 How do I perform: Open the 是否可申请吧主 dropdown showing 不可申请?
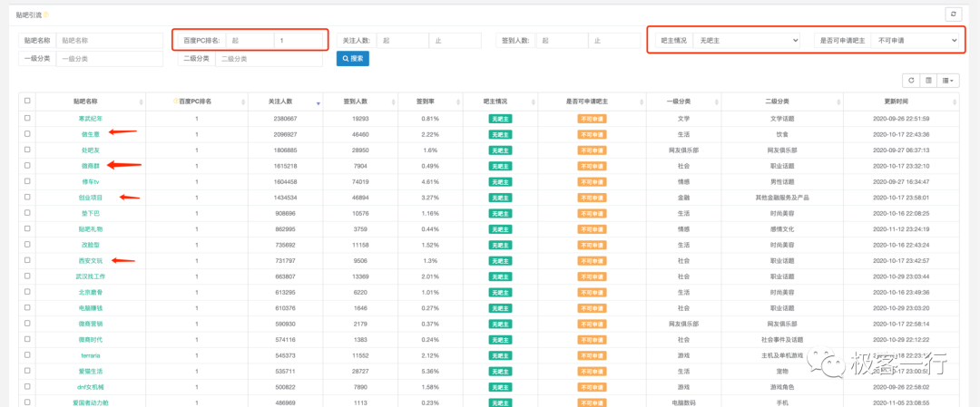point(915,40)
